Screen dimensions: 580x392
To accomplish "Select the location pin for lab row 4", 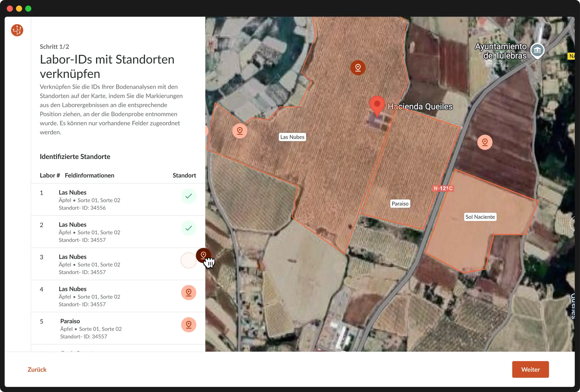I will 188,292.
